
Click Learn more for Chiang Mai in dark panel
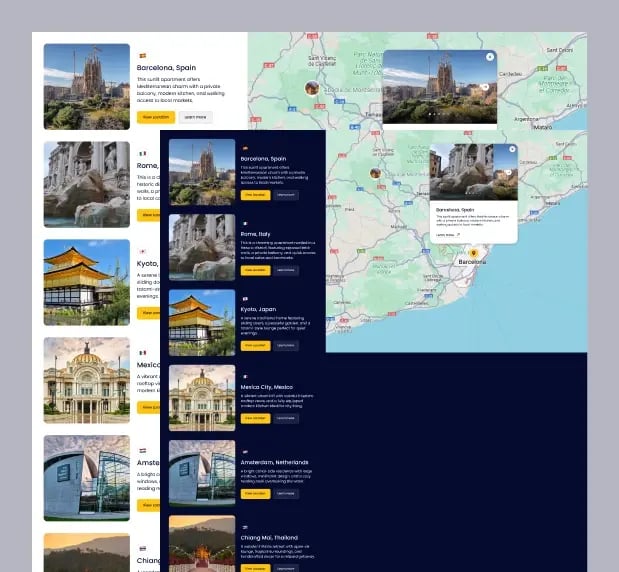286,568
